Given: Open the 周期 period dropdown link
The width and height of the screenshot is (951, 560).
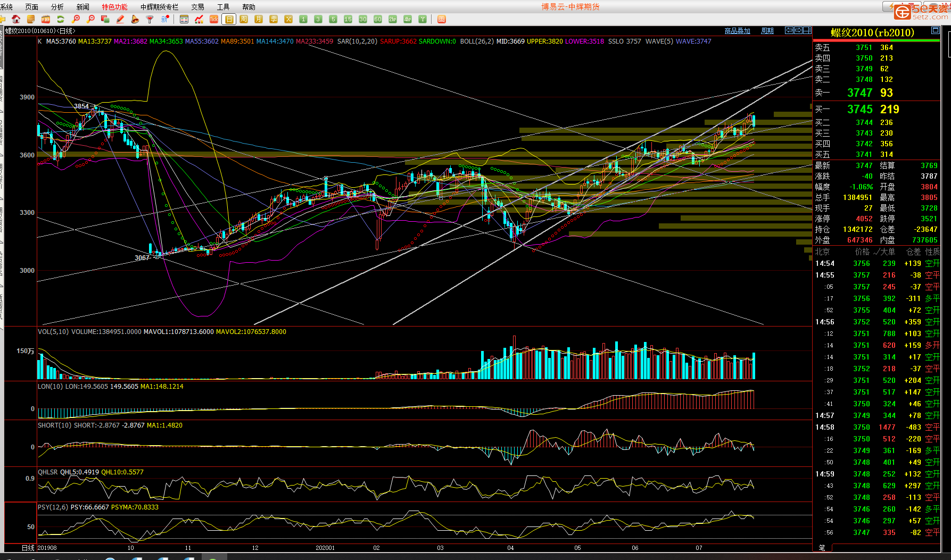Looking at the screenshot, I should tap(767, 31).
